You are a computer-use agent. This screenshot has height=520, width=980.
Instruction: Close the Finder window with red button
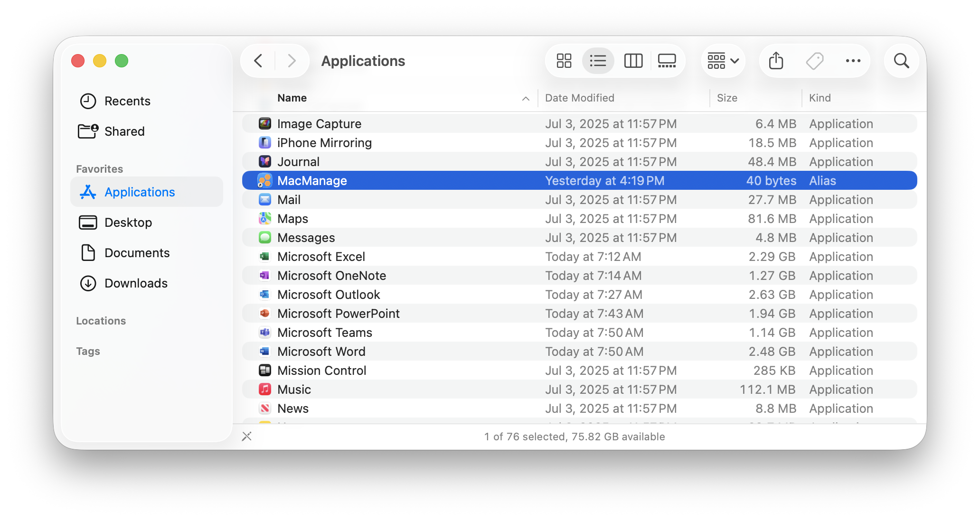[x=78, y=61]
